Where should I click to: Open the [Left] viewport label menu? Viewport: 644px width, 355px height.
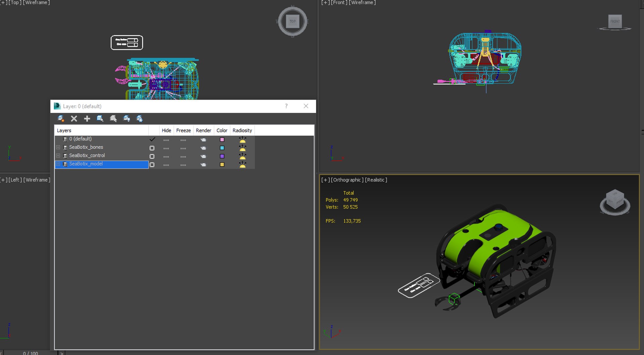(15, 180)
